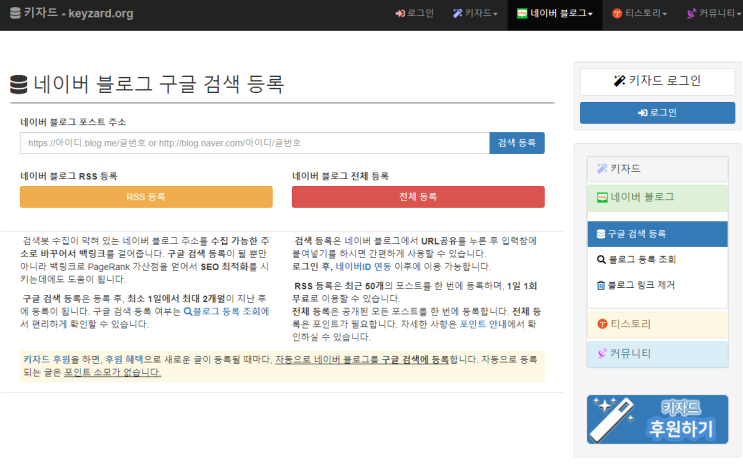
Task: Click the orange RSS 등록 button
Action: [x=146, y=197]
